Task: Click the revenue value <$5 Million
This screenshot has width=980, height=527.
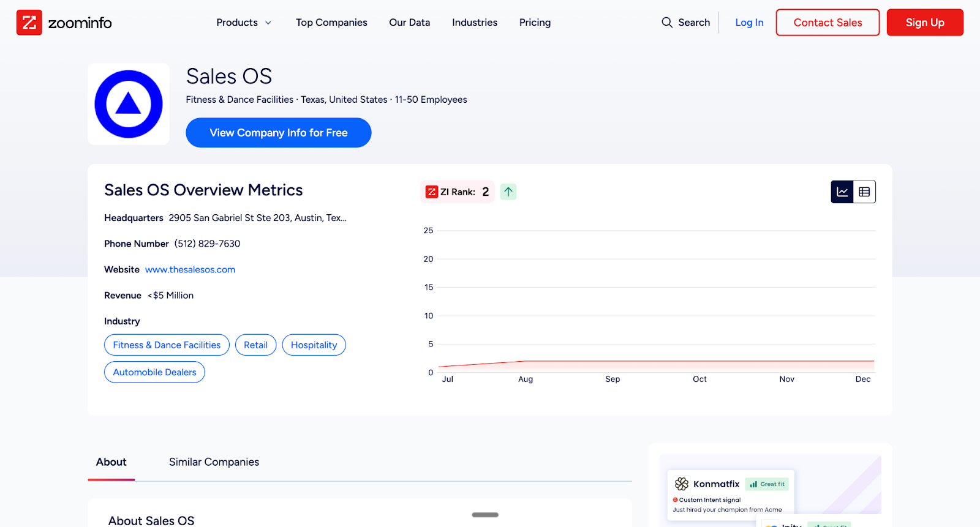Action: pyautogui.click(x=170, y=295)
